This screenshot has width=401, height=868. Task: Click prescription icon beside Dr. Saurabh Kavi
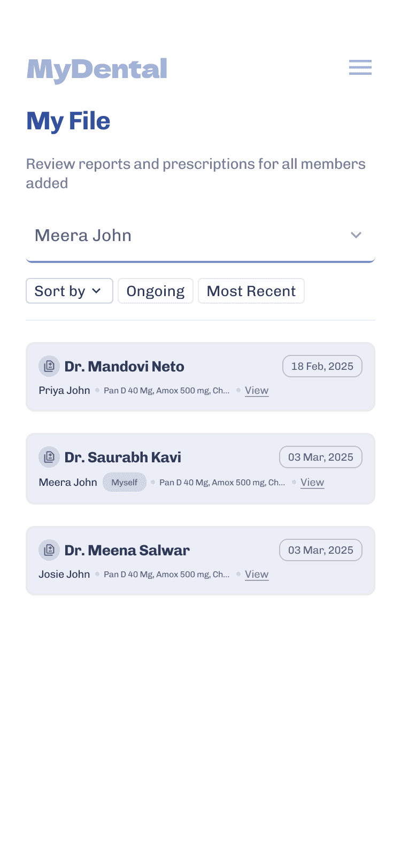pyautogui.click(x=49, y=457)
